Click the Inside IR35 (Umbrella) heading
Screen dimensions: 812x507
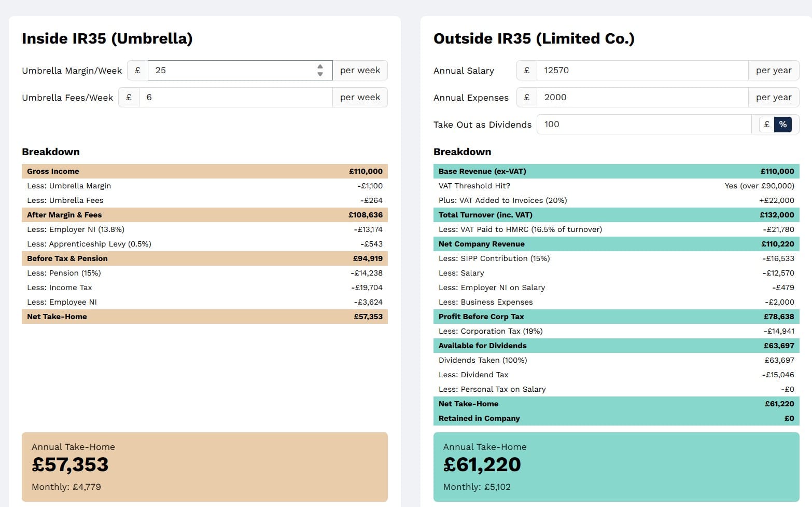(107, 38)
